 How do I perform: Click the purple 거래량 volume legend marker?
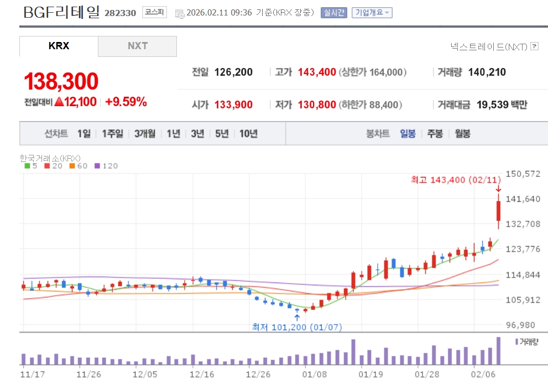coord(517,342)
